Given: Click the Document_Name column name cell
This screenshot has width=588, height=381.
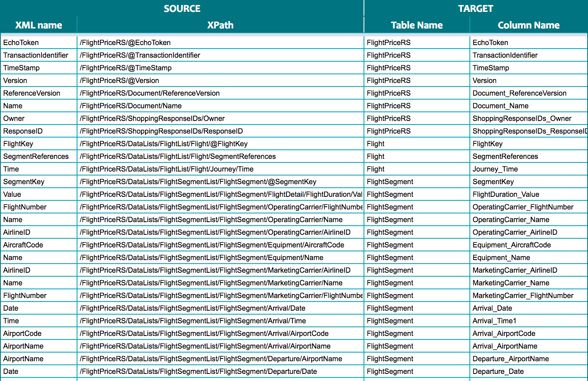Looking at the screenshot, I should coord(529,106).
